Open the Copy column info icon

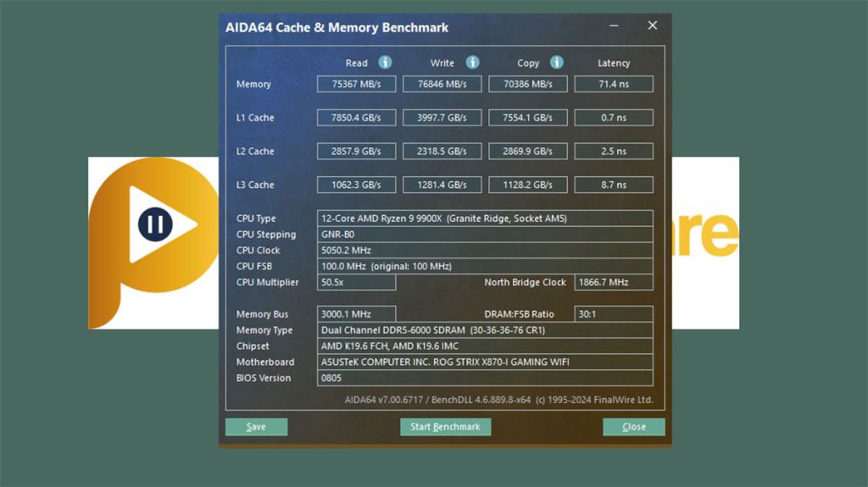557,63
